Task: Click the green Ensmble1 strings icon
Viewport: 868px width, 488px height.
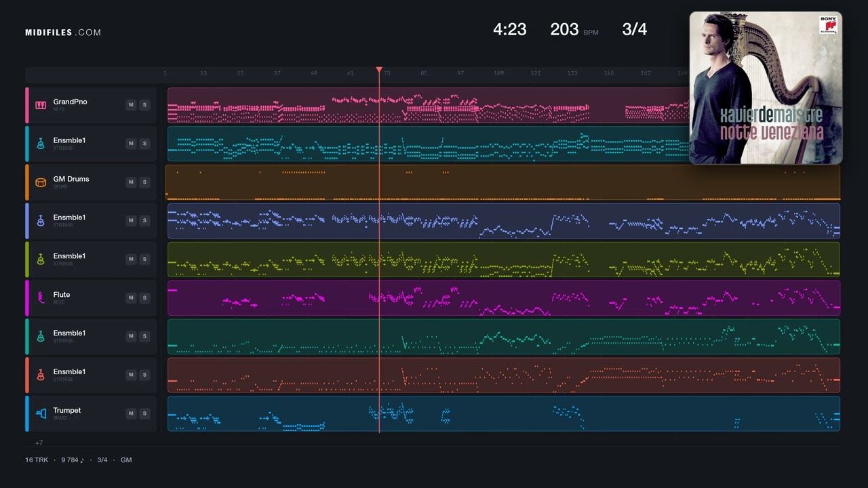Action: pyautogui.click(x=41, y=260)
